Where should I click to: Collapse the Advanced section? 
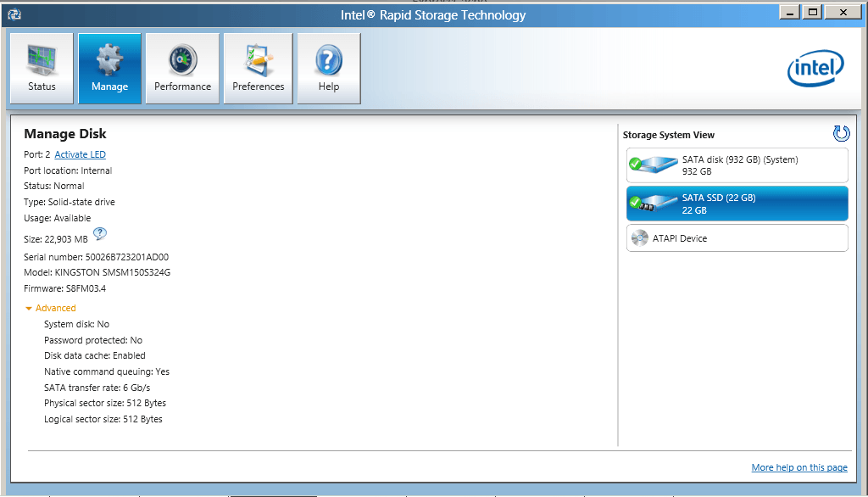(x=50, y=308)
